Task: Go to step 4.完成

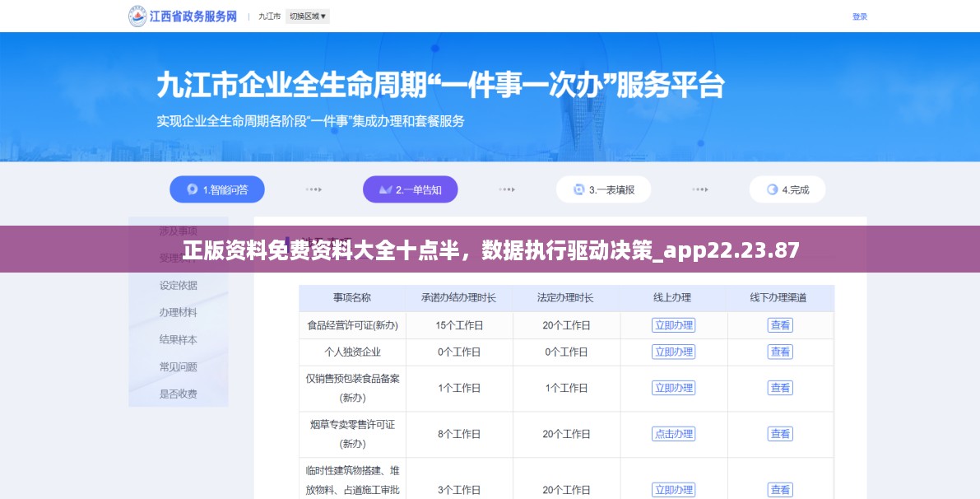Action: pyautogui.click(x=787, y=189)
